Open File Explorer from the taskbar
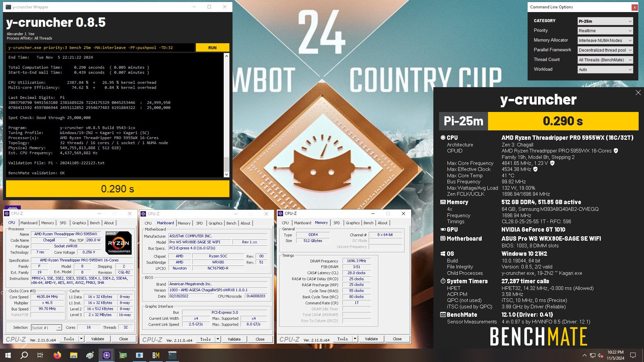The image size is (644, 362). tap(74, 355)
